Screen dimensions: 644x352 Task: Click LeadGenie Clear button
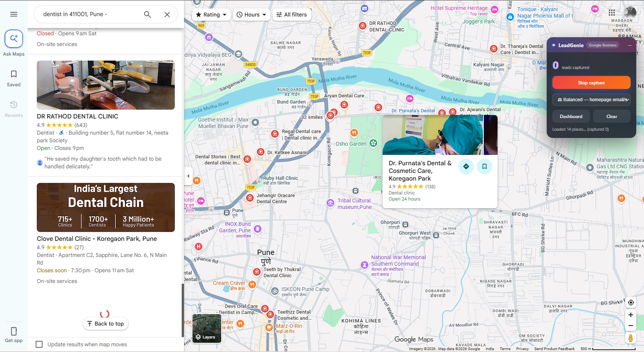coord(612,117)
